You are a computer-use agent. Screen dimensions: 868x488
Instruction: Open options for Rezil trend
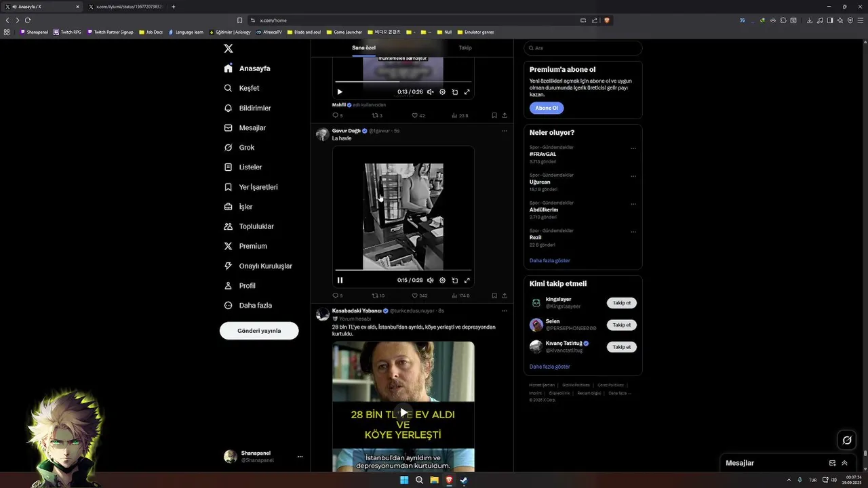633,232
